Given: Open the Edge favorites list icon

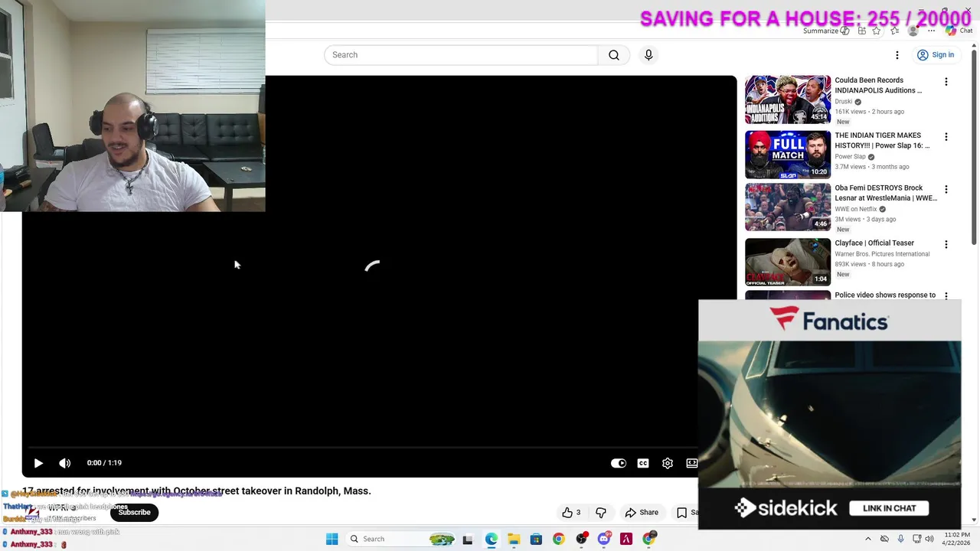Looking at the screenshot, I should (x=893, y=31).
